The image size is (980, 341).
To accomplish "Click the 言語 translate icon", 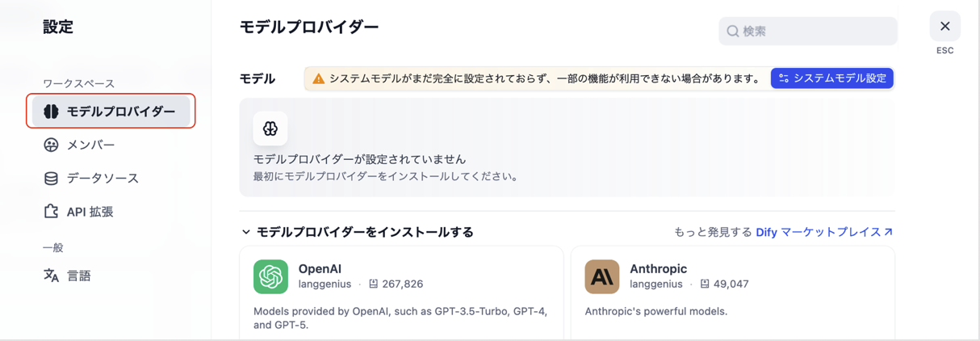I will pyautogui.click(x=51, y=276).
